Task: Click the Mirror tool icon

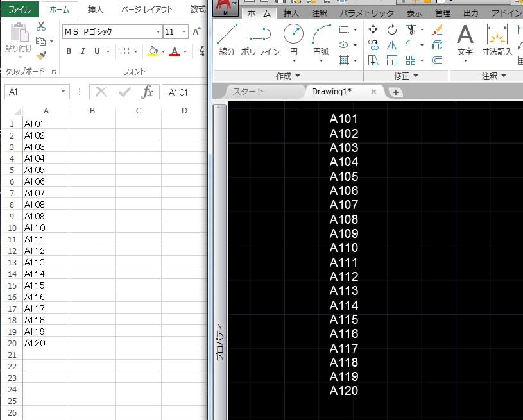Action: coord(392,45)
